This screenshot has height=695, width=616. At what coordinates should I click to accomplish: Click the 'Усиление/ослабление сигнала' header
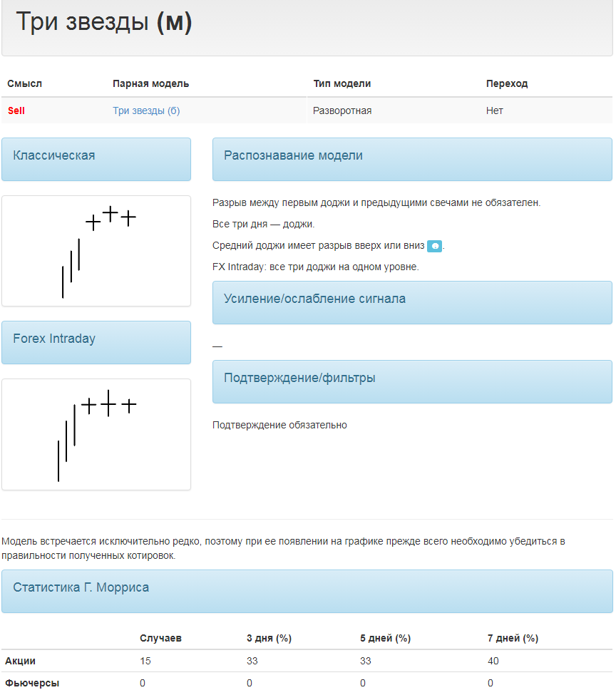pos(412,302)
